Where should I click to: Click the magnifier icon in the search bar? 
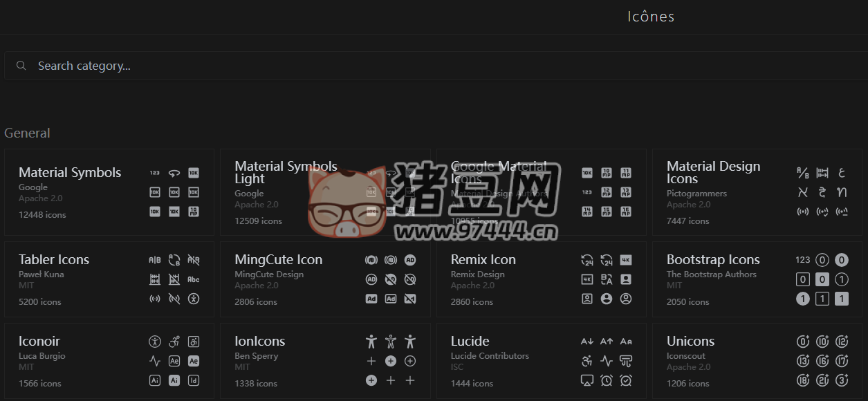coord(21,66)
